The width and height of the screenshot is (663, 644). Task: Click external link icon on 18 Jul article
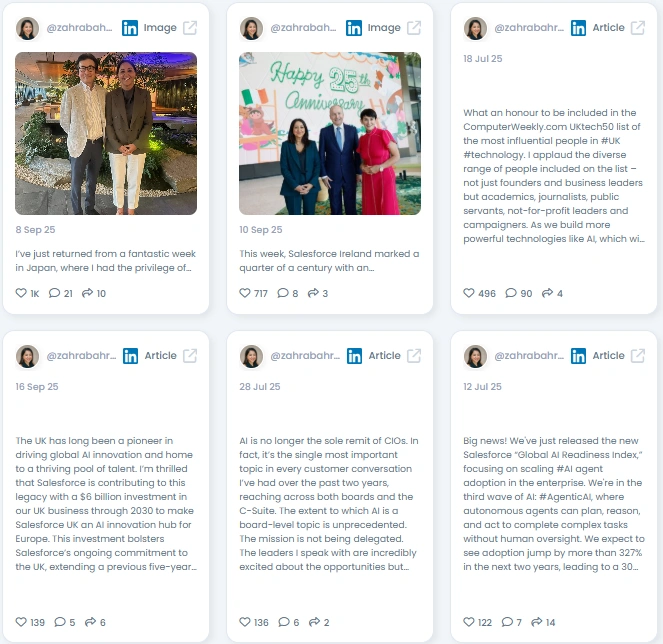tap(638, 28)
